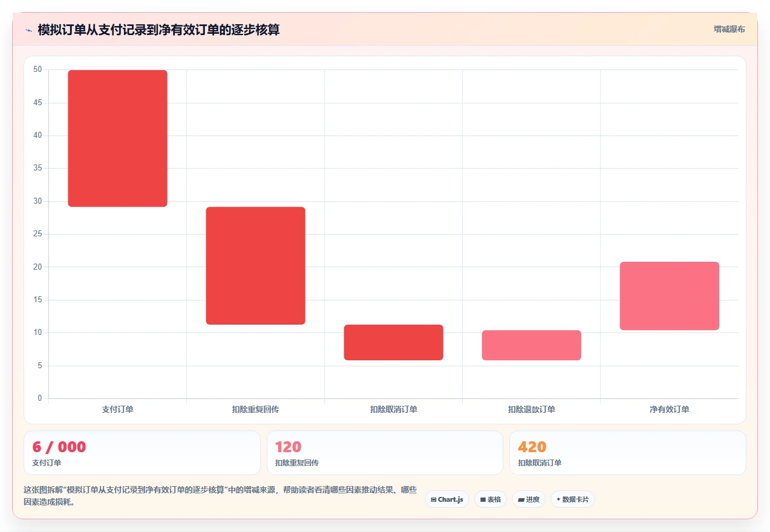
Task: Click the 表格 tag chip
Action: point(490,499)
